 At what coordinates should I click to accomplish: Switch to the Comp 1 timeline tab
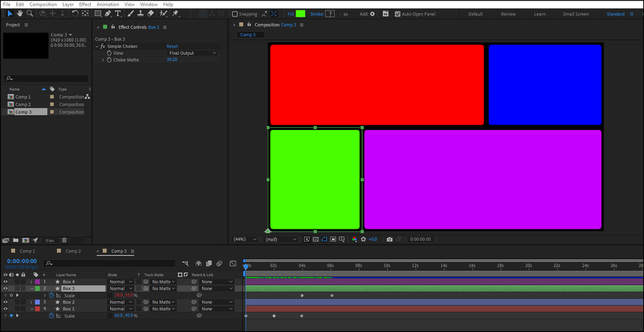[27, 251]
